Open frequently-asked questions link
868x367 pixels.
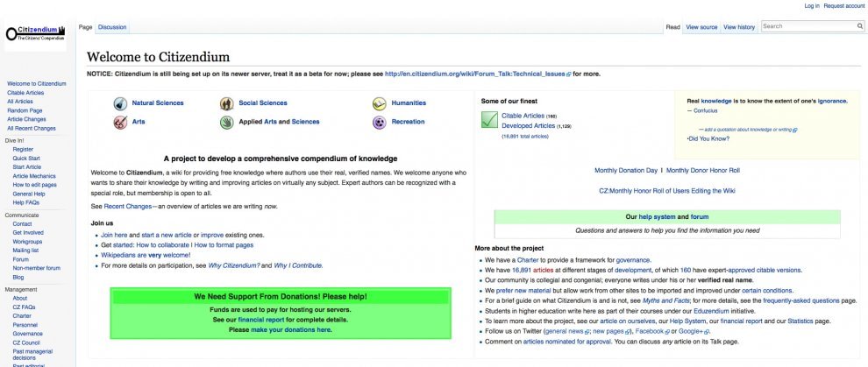tap(801, 301)
